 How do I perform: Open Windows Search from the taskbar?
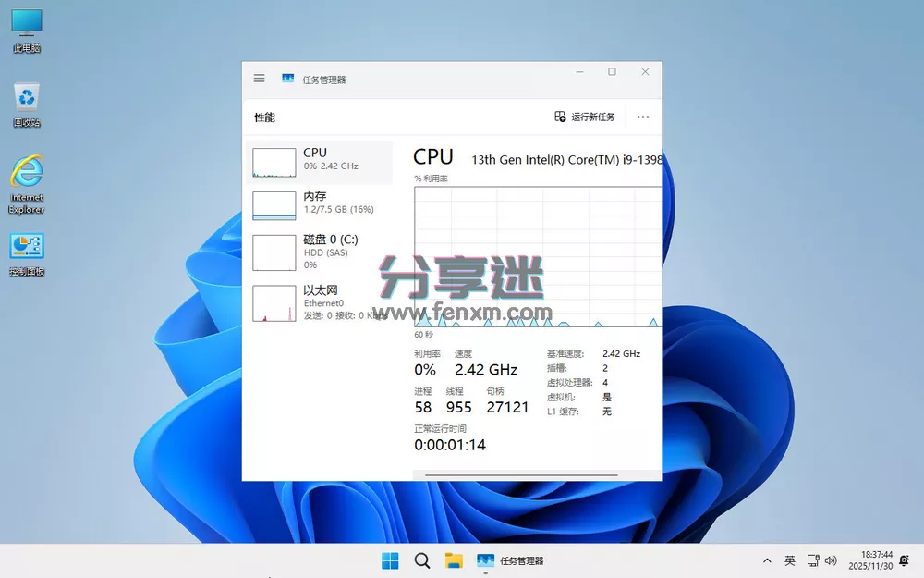coord(420,560)
